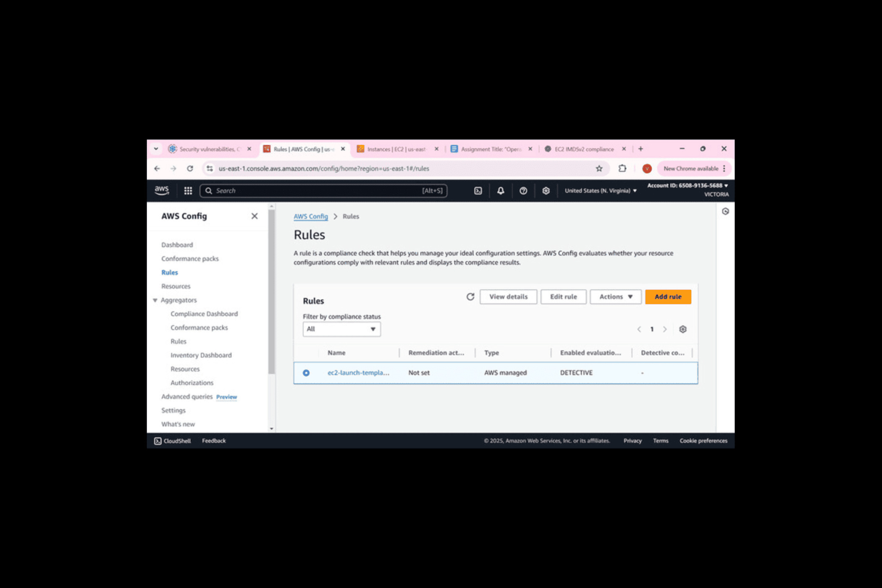Close the Security vulnerabilities tab
Viewport: 882px width, 588px height.
(249, 149)
